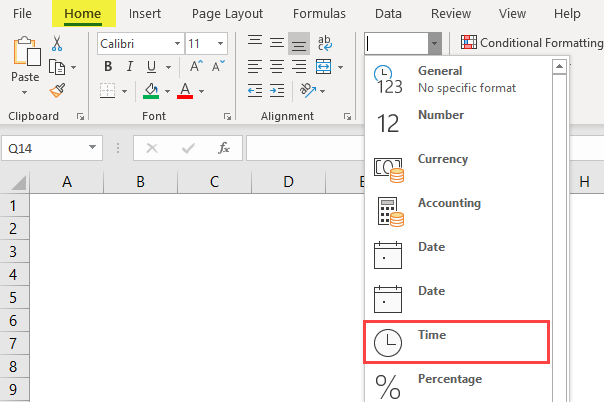Toggle Underline formatting
Image resolution: width=604 pixels, height=402 pixels.
(150, 67)
